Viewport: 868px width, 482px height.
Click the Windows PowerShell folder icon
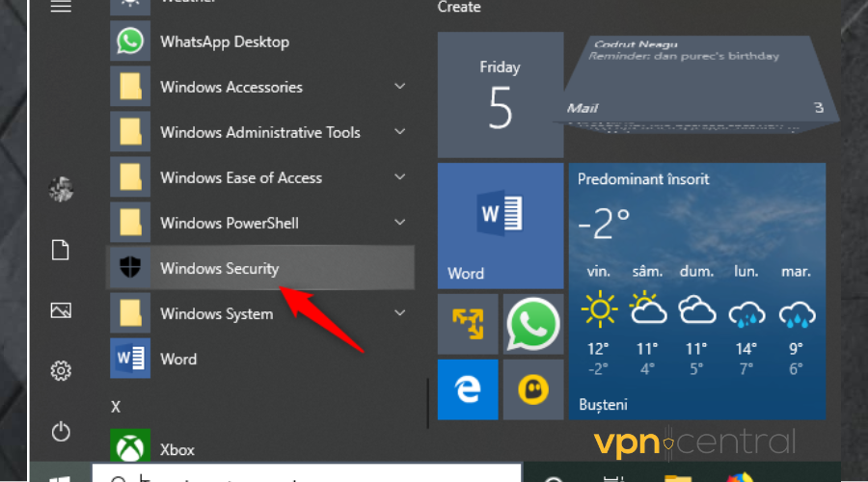pyautogui.click(x=130, y=223)
